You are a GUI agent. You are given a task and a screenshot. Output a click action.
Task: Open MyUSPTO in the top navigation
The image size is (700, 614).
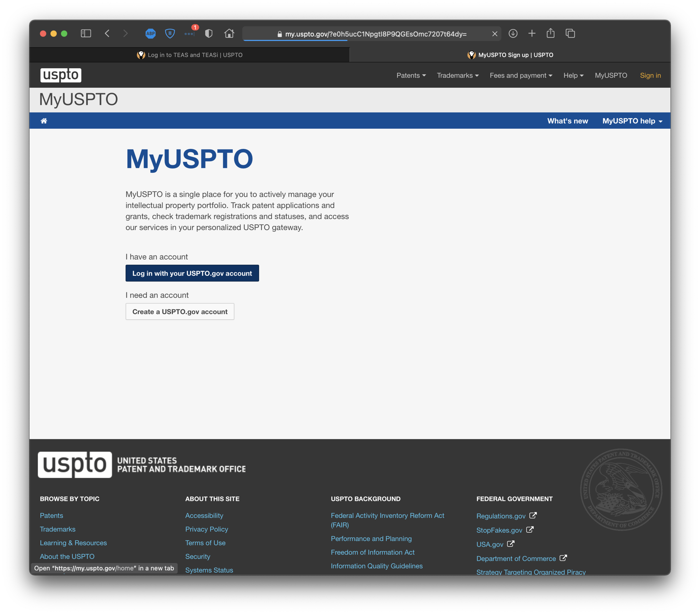(x=611, y=75)
